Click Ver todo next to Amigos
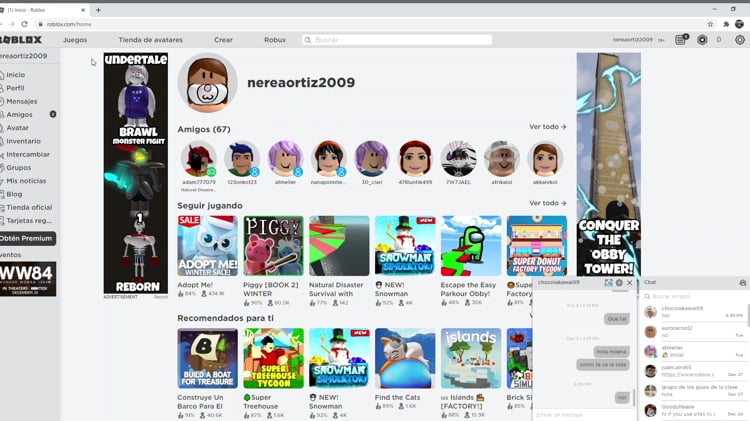 coord(547,127)
